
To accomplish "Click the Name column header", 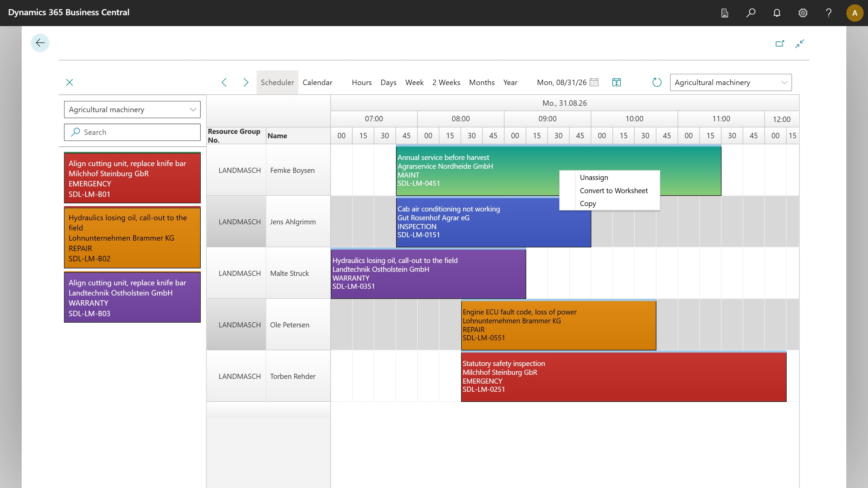I will pyautogui.click(x=298, y=136).
